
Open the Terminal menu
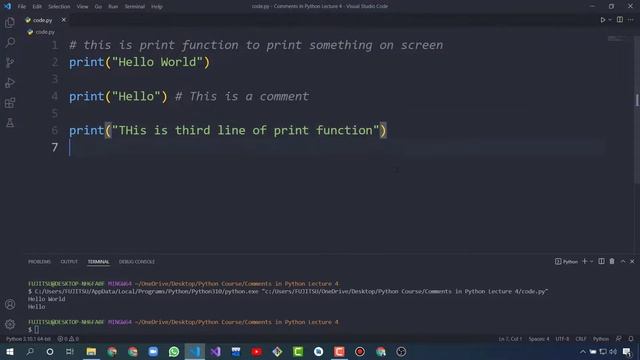[134, 7]
